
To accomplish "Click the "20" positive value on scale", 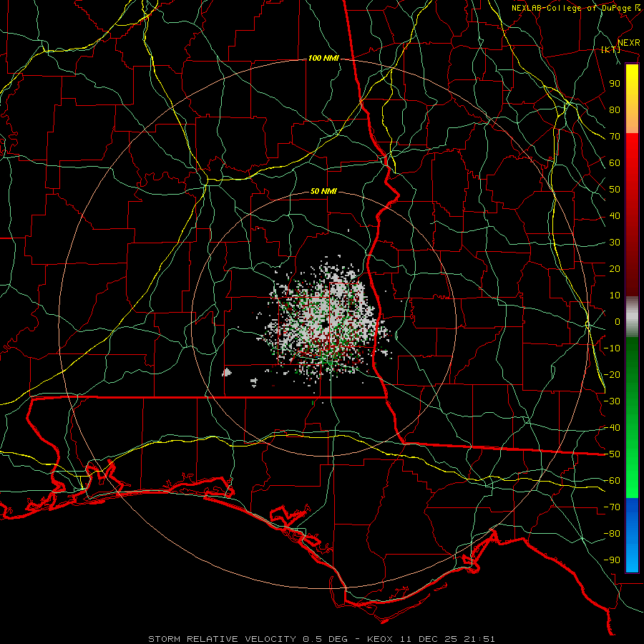I will 615,268.
